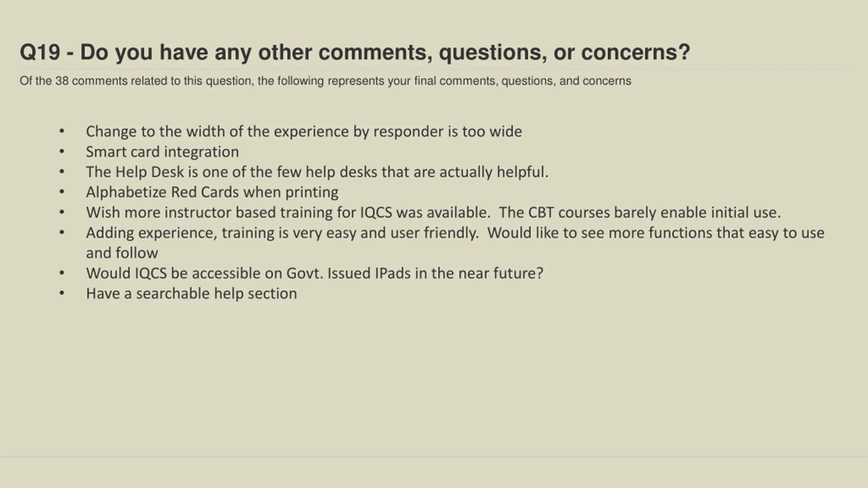Select "Have a searchable help section" text
The height and width of the screenshot is (488, 868).
tap(192, 294)
